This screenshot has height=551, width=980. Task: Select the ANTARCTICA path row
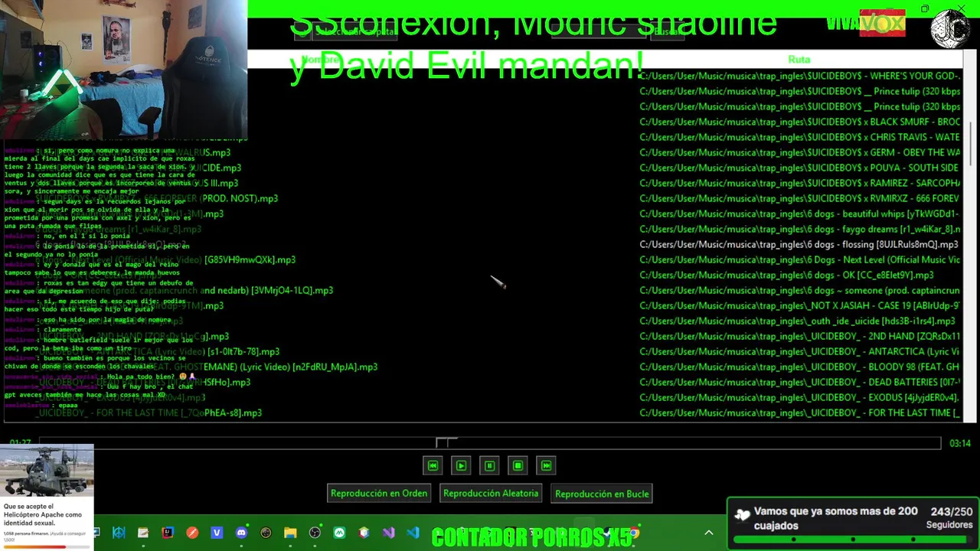tap(799, 351)
